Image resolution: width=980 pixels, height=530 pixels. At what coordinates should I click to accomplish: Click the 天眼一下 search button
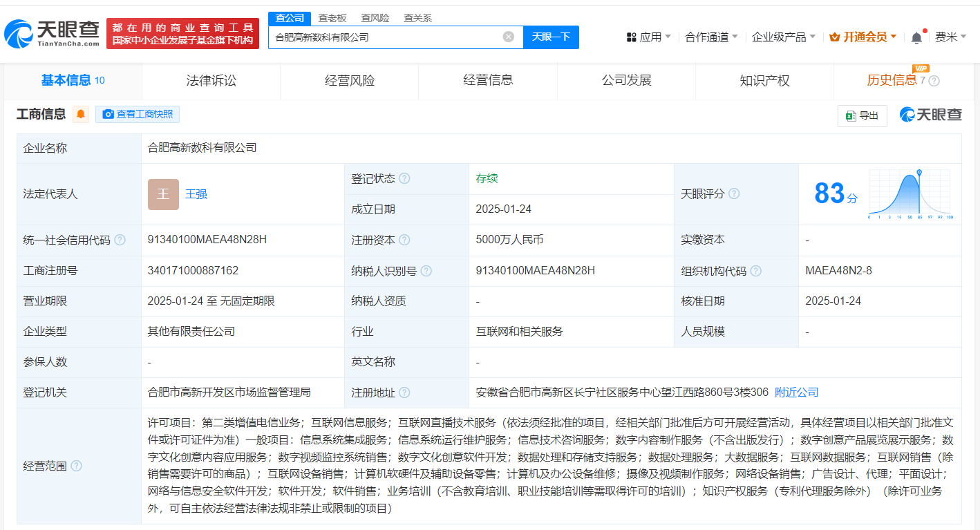tap(551, 37)
